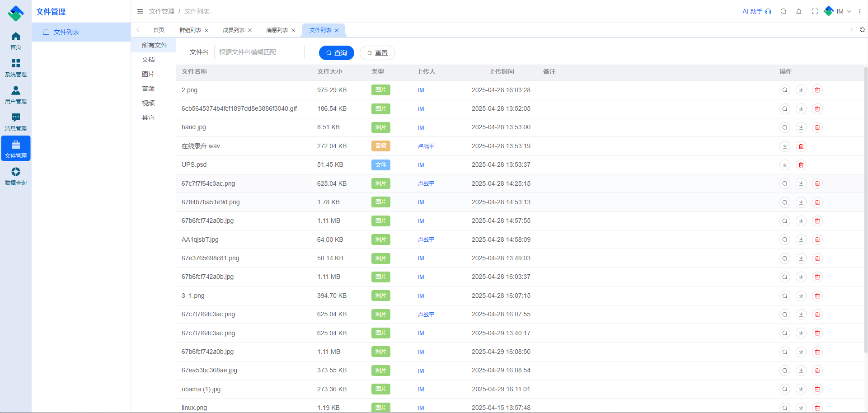
Task: Open the 首页 home sidebar icon
Action: (16, 40)
